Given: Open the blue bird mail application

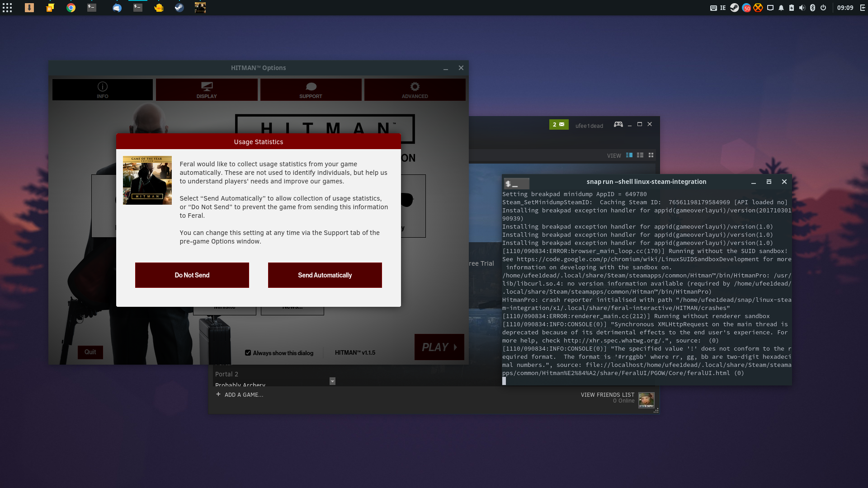Looking at the screenshot, I should click(117, 8).
